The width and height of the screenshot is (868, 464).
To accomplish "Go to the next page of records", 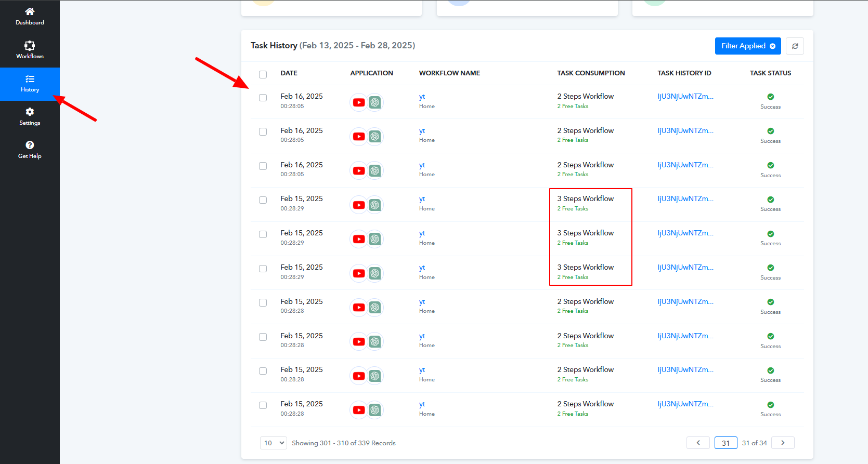I will click(783, 443).
